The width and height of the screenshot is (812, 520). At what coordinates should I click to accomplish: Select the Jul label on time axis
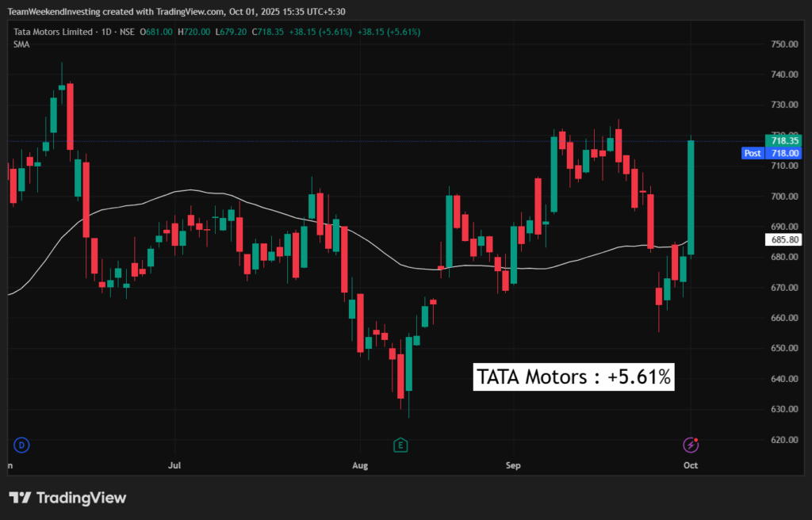coord(175,467)
